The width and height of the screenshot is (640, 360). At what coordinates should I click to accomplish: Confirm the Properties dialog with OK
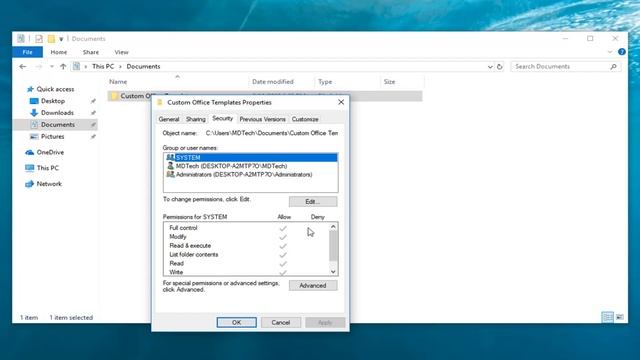(x=236, y=322)
